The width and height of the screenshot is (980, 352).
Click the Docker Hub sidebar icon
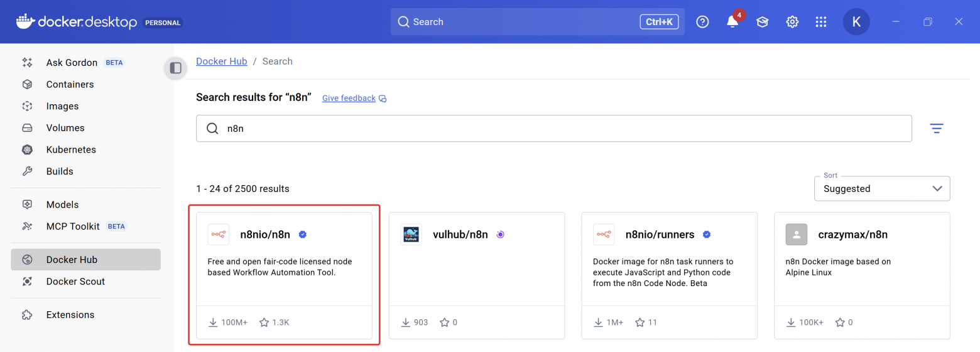click(x=27, y=260)
